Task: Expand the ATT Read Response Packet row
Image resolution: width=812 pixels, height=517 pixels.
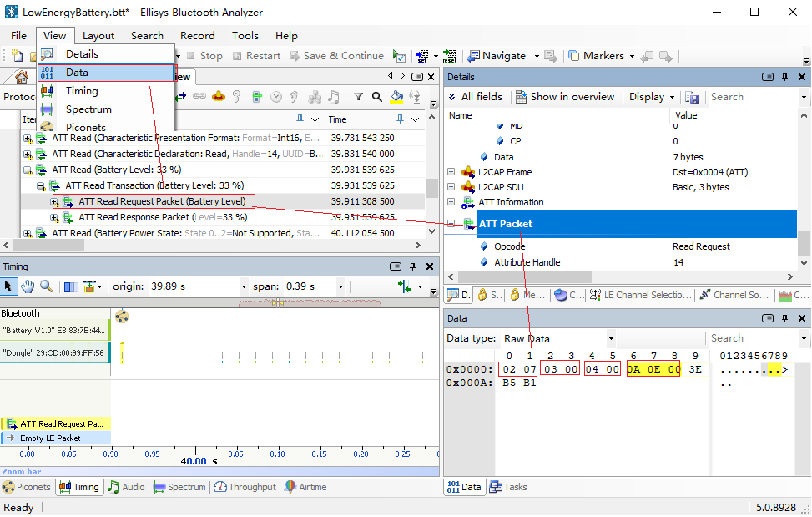Action: [x=54, y=218]
